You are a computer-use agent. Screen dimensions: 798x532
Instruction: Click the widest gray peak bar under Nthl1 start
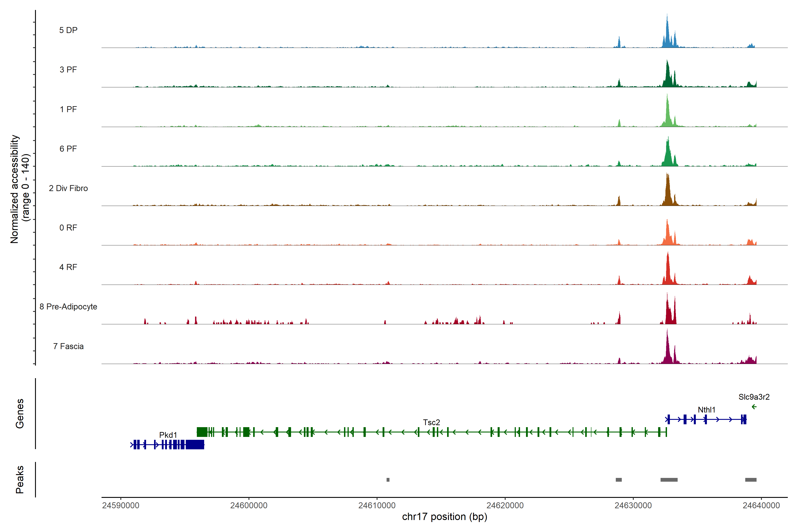pyautogui.click(x=669, y=480)
